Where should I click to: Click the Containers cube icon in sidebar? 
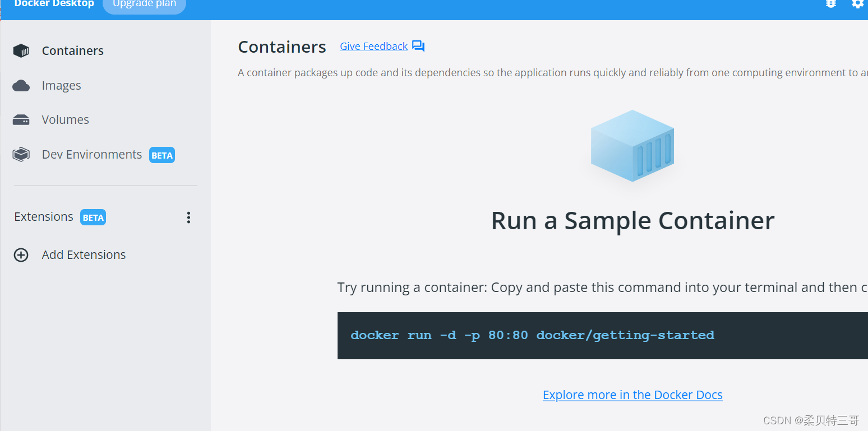21,51
